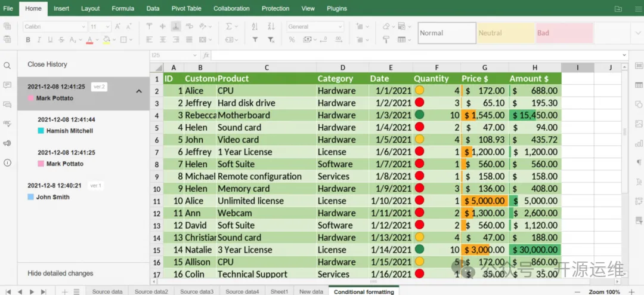Click Close History link
Image resolution: width=644 pixels, height=295 pixels.
point(47,64)
